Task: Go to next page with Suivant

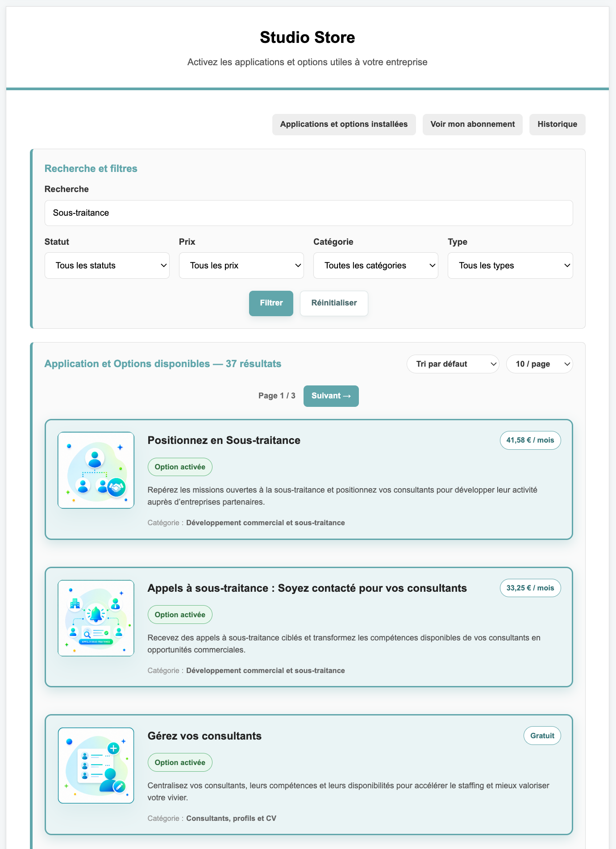Action: coord(331,396)
